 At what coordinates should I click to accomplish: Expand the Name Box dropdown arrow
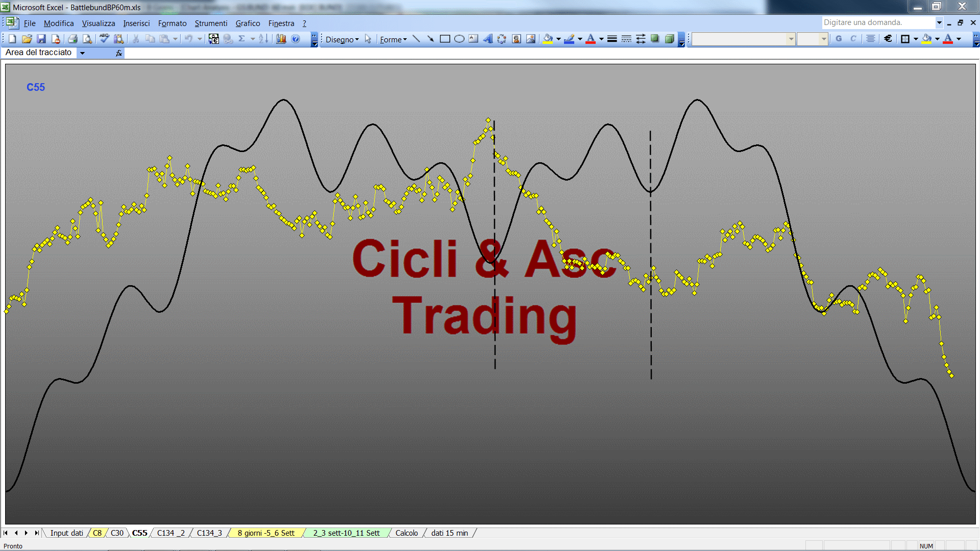82,53
